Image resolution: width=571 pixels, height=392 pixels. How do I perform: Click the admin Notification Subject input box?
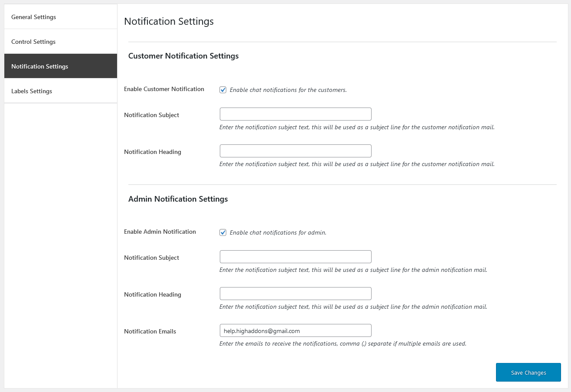(x=295, y=256)
